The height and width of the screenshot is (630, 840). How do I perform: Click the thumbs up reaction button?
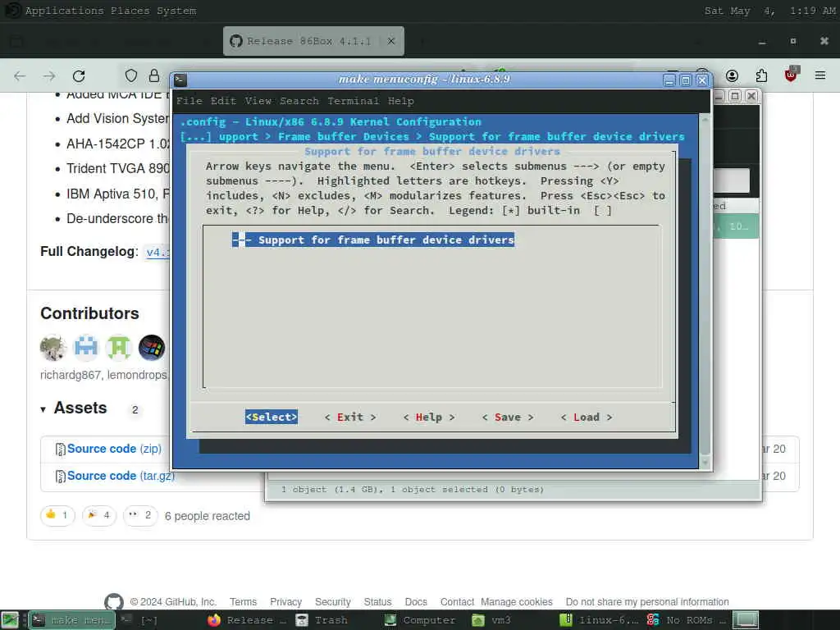(x=57, y=515)
